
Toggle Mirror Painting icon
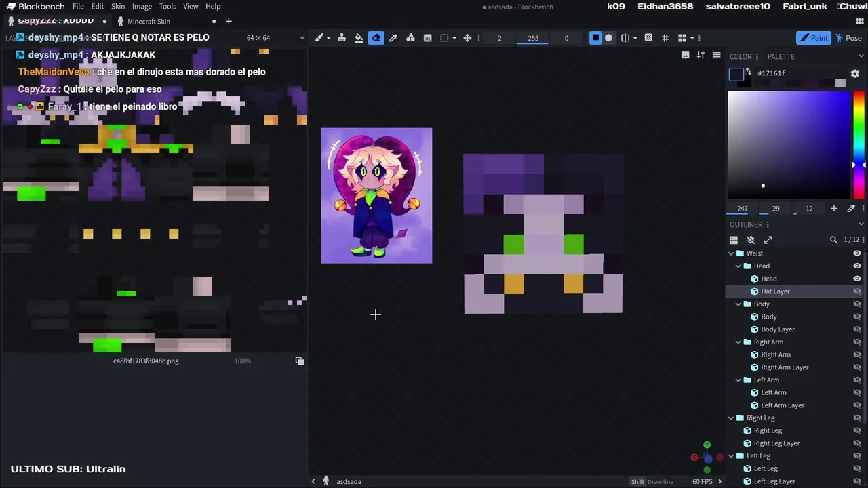coord(625,38)
